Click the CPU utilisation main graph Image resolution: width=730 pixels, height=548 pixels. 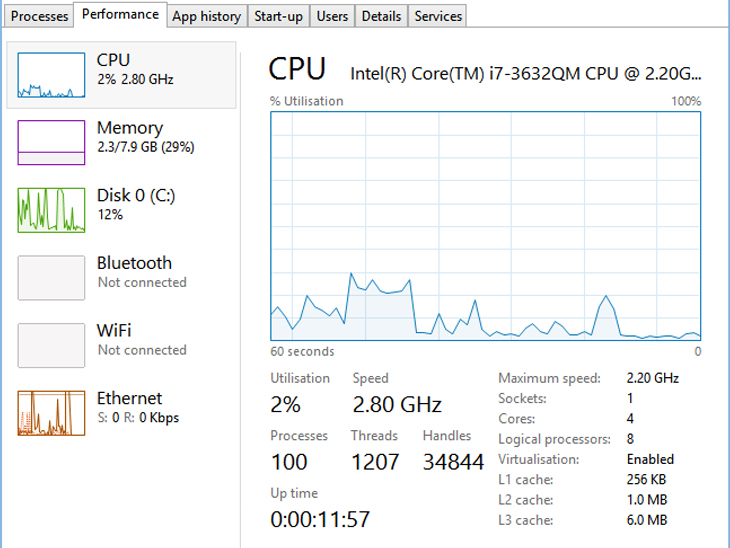[x=485, y=226]
